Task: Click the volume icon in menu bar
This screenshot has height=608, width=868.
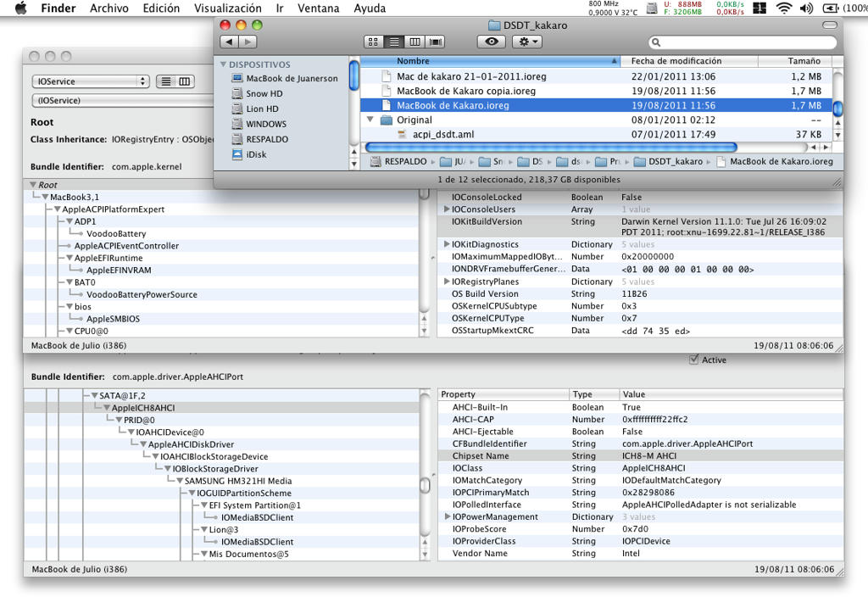Action: tap(807, 8)
